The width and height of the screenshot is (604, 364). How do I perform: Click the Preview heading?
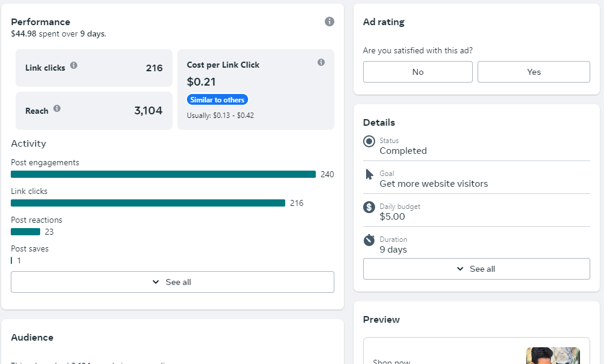[381, 320]
